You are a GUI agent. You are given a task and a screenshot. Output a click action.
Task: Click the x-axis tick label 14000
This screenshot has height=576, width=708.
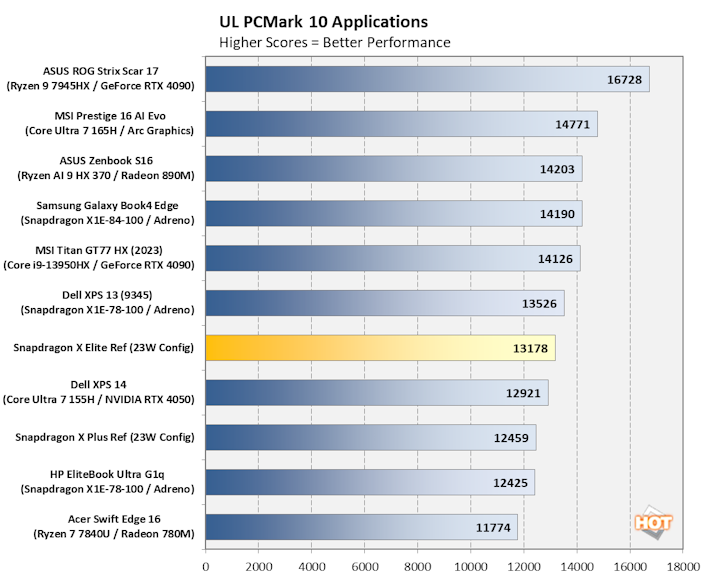pos(577,566)
